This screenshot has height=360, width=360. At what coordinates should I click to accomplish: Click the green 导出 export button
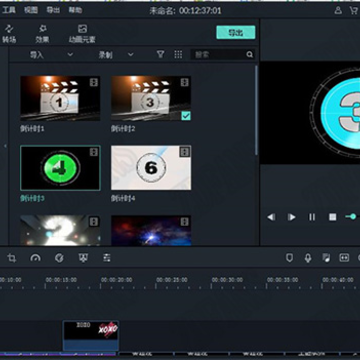coord(236,32)
